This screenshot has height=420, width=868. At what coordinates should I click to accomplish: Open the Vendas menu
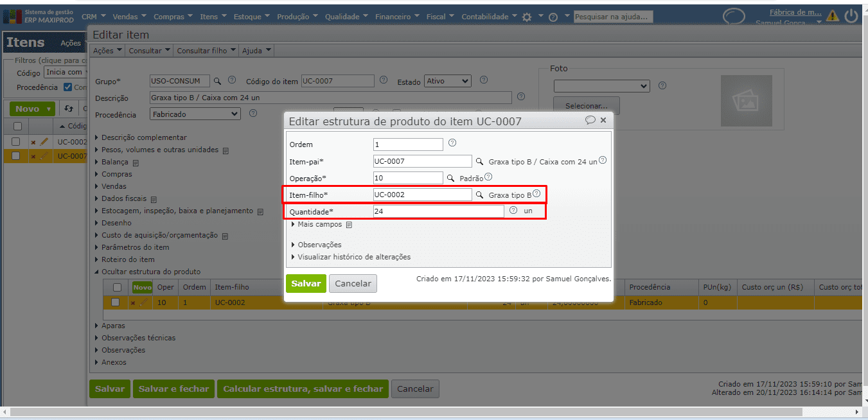pyautogui.click(x=129, y=17)
